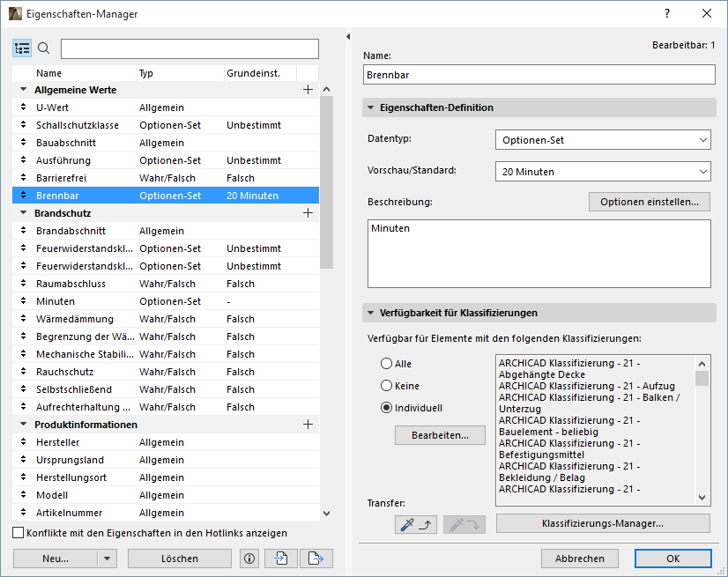The image size is (728, 577).
Task: Click drag handle of Rauchschutz row
Action: click(23, 372)
